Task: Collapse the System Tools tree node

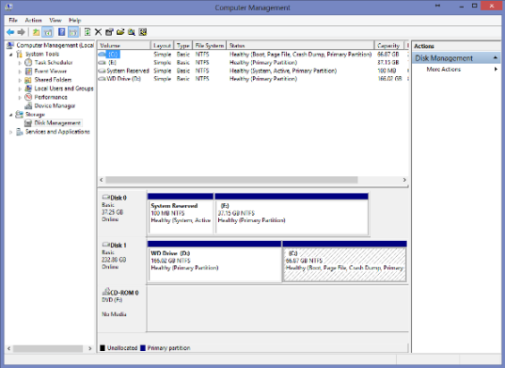Action: click(x=11, y=54)
